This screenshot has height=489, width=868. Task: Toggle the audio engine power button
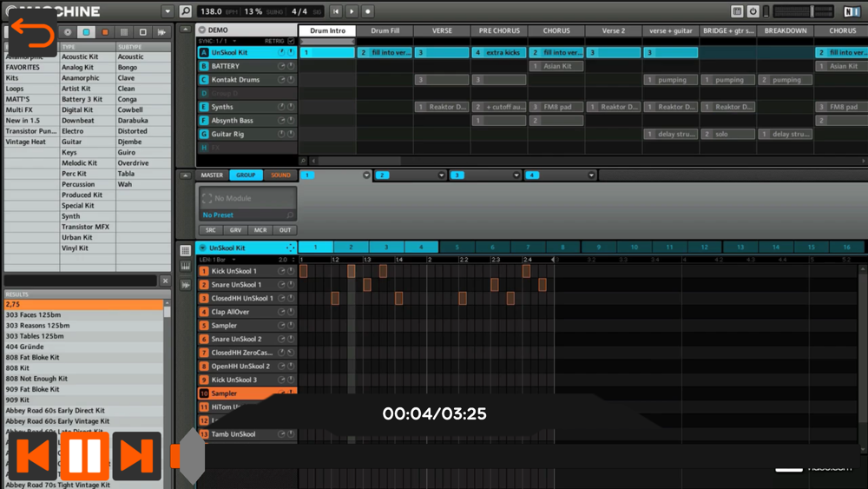[753, 11]
